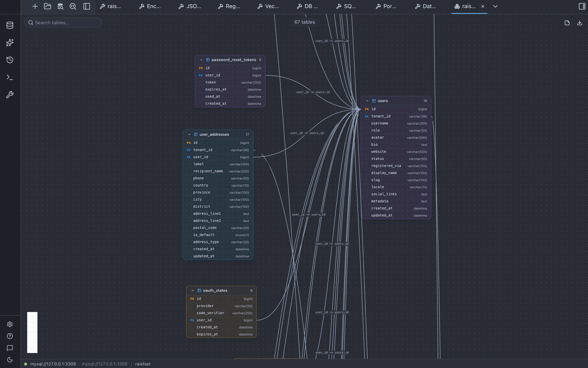Open Settings gear in sidebar

[10, 324]
